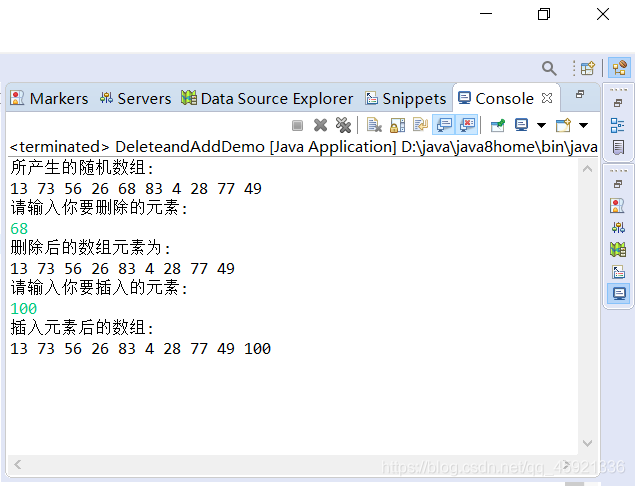635x486 pixels.
Task: Click the line '13 73 56 26 83 4 28 77 49'
Action: click(x=123, y=269)
